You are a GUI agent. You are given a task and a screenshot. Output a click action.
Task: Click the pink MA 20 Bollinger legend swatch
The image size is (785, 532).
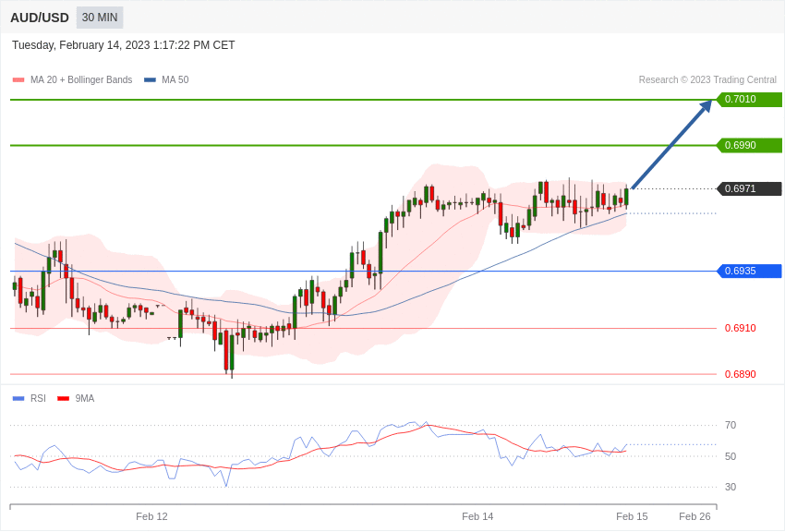[x=18, y=80]
